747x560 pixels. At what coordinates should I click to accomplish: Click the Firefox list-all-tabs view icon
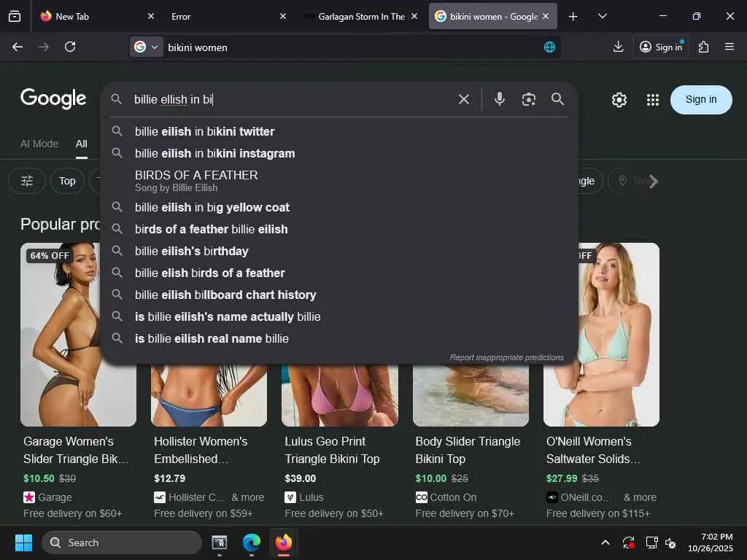pyautogui.click(x=15, y=16)
